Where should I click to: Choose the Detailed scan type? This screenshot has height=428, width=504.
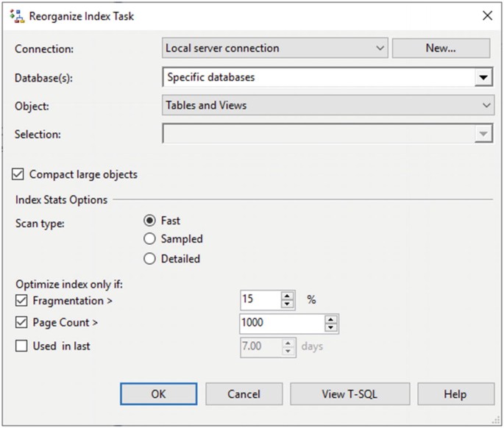click(x=150, y=259)
